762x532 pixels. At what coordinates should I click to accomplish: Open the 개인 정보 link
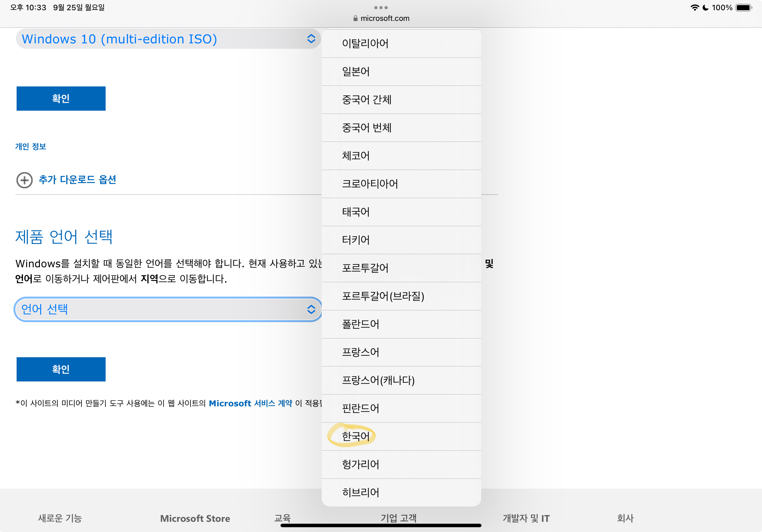coord(31,146)
